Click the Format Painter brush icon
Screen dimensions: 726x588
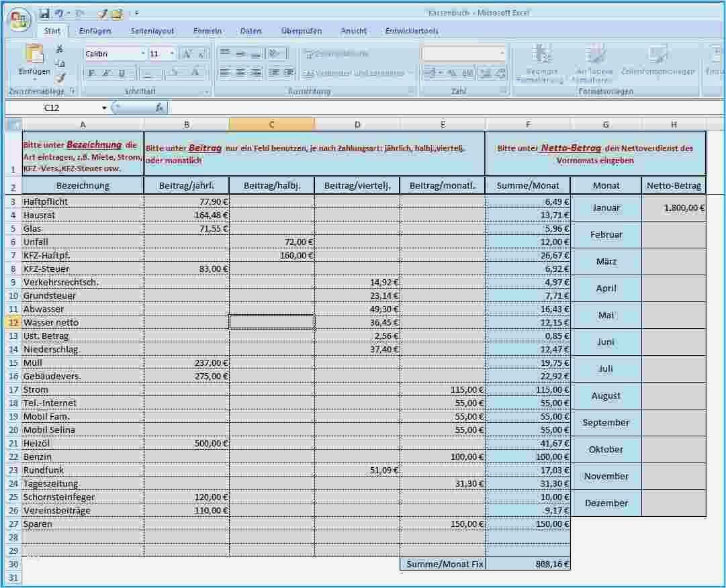click(x=60, y=78)
